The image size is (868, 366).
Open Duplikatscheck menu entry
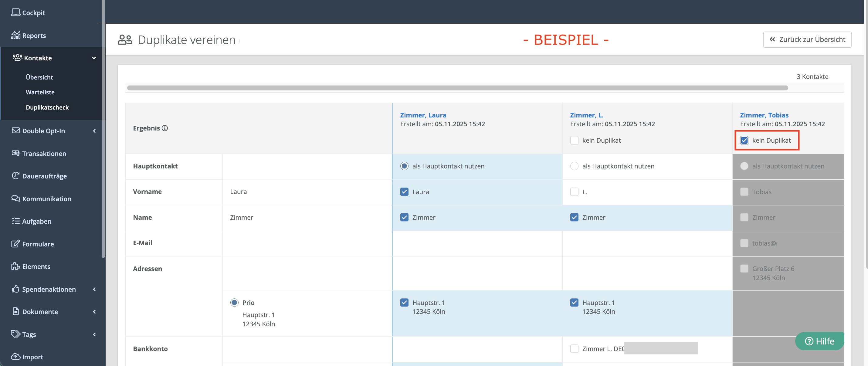47,107
